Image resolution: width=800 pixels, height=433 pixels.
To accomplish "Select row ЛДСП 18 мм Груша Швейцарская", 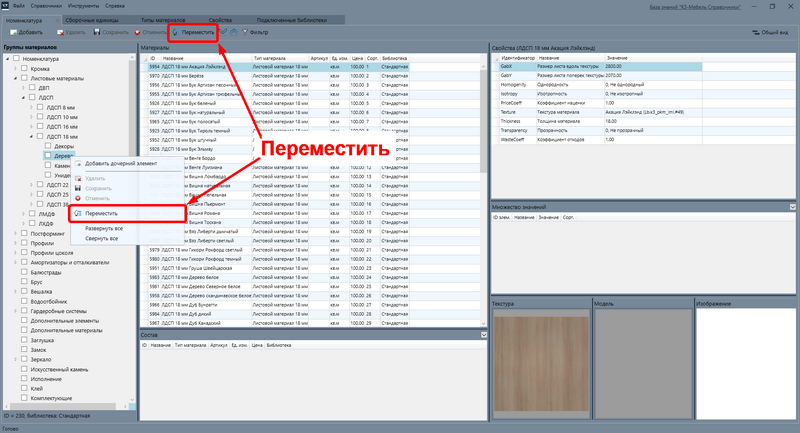I will pos(279,268).
